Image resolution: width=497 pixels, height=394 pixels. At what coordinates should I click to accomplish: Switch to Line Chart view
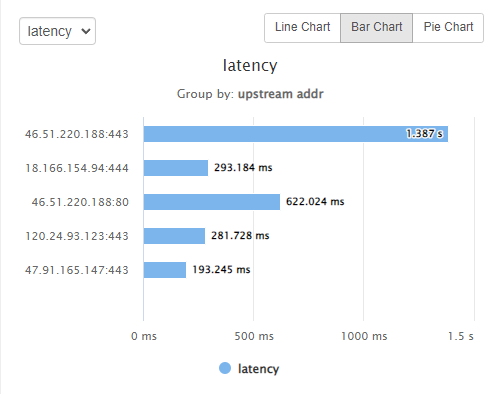[302, 28]
